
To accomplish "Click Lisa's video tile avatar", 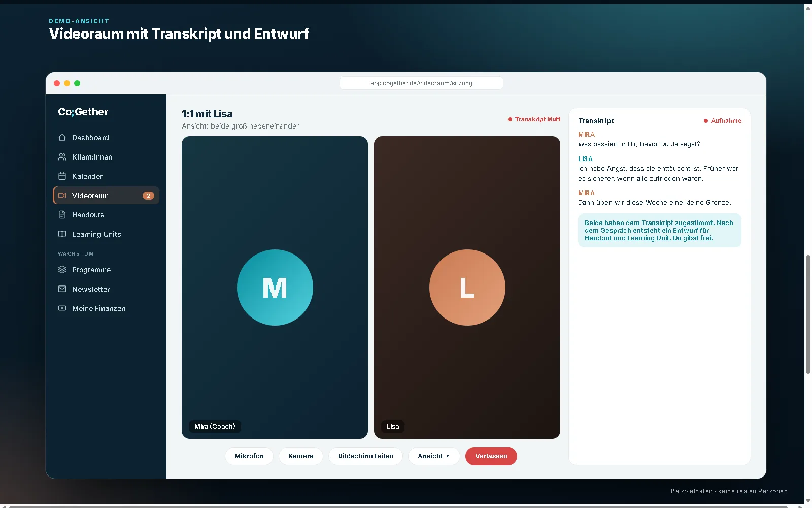I will (x=467, y=288).
